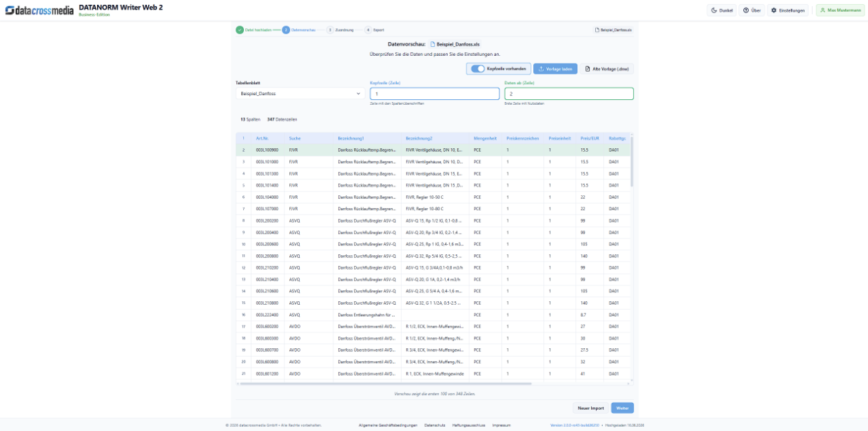Image resolution: width=868 pixels, height=431 pixels.
Task: Click the Preiskennzeichen column header
Action: point(522,138)
